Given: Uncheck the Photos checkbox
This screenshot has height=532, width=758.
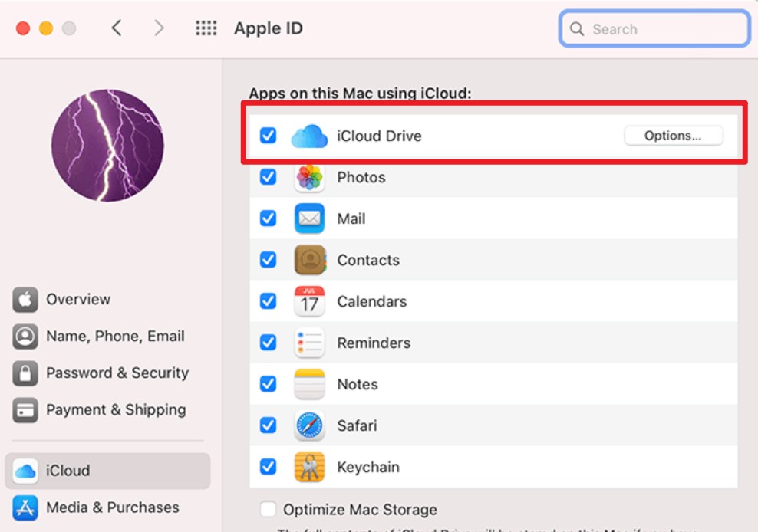Looking at the screenshot, I should [x=268, y=177].
